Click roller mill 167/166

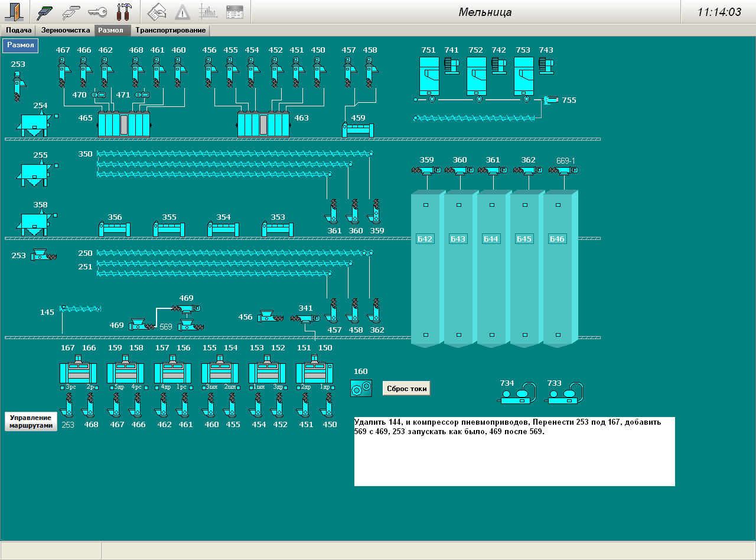pyautogui.click(x=78, y=372)
